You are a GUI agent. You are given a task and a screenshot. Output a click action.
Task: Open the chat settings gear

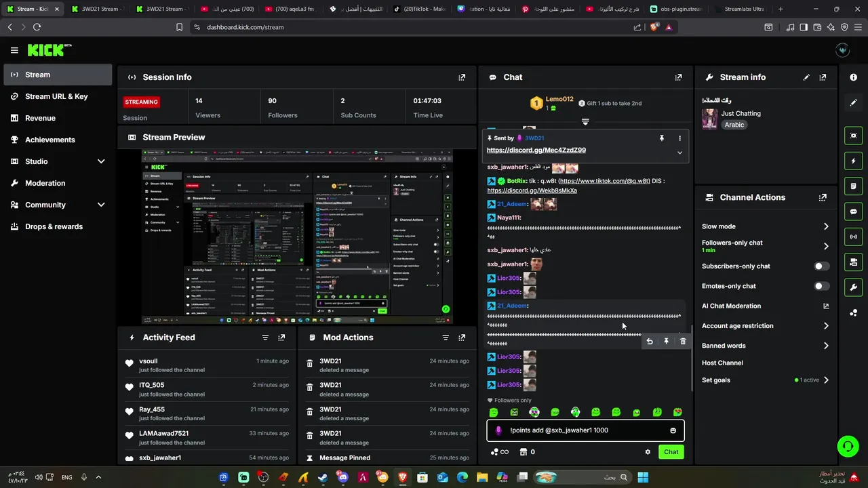[x=648, y=452]
